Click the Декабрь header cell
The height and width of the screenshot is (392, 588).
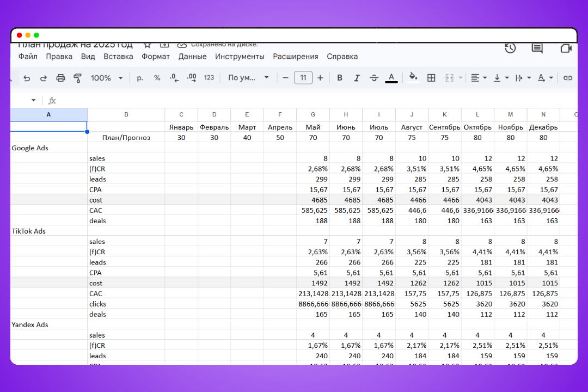(x=543, y=127)
